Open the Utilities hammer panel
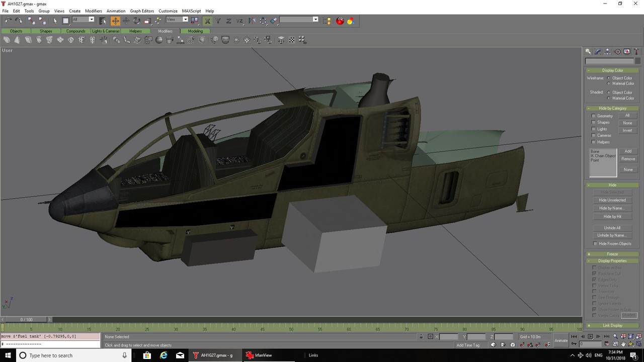Image resolution: width=644 pixels, height=362 pixels. 636,52
